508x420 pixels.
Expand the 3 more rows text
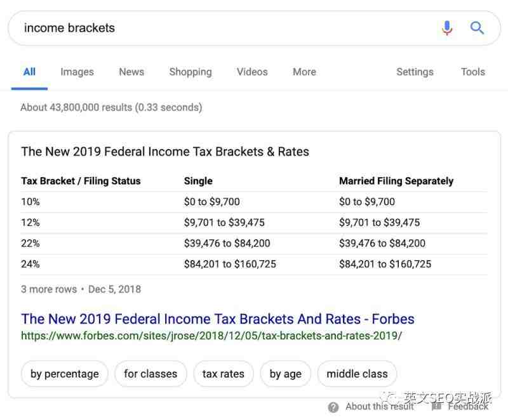[x=49, y=289]
